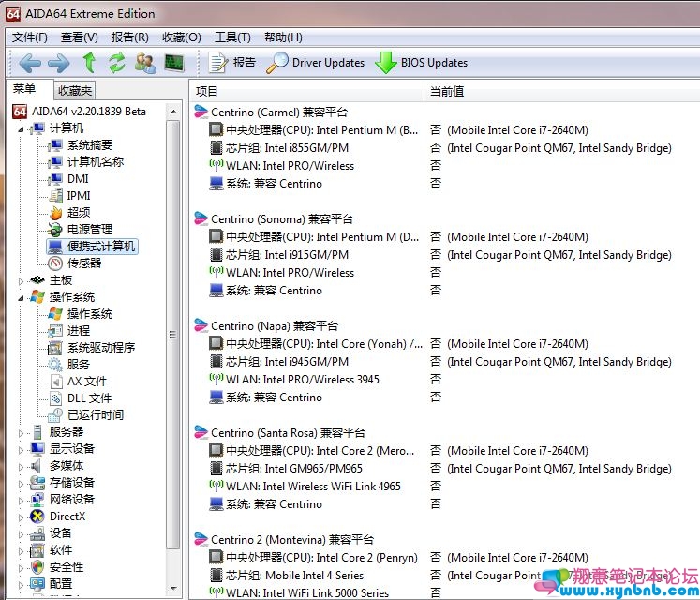Open the users toolbar icon
This screenshot has height=600, width=700.
[145, 63]
